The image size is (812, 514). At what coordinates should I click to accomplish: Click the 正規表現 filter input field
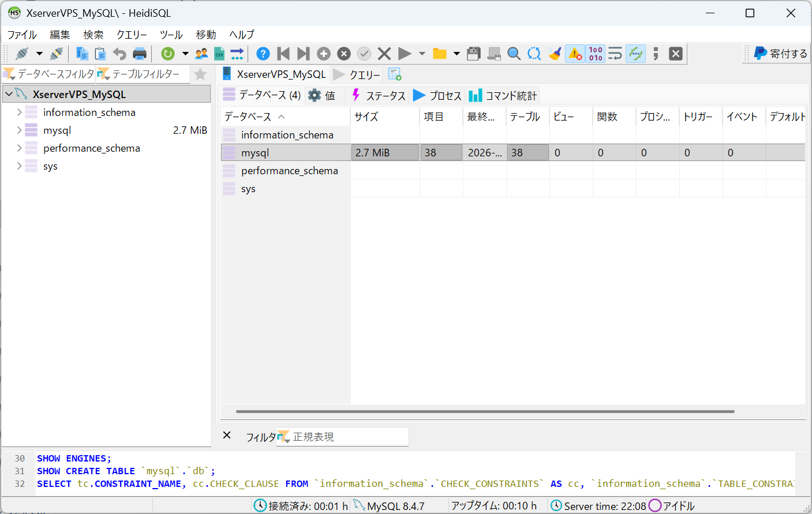(346, 437)
